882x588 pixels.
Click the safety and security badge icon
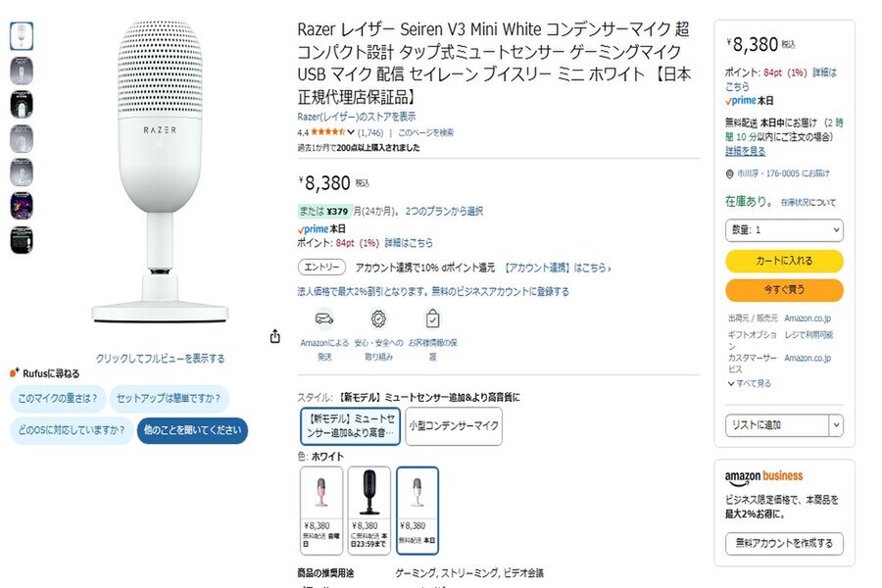coord(377,318)
